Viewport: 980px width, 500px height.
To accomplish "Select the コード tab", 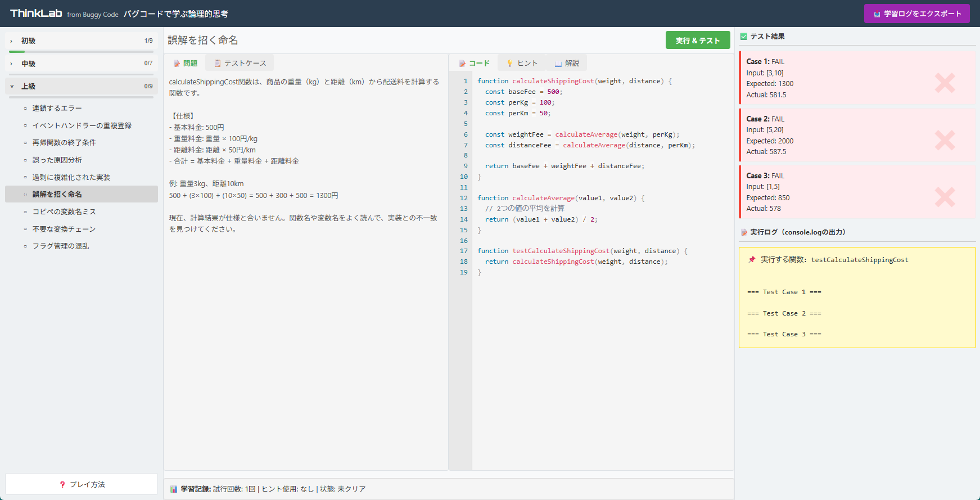I will point(474,63).
